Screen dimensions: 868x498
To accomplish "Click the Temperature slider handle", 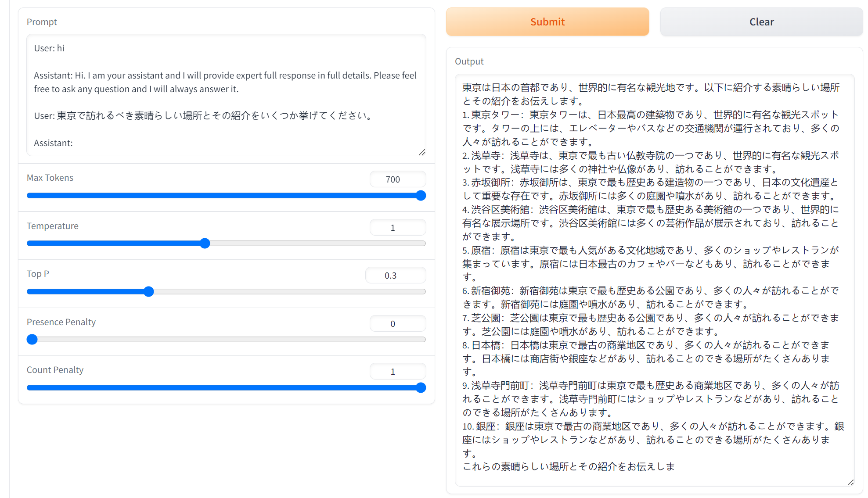I will click(x=205, y=244).
